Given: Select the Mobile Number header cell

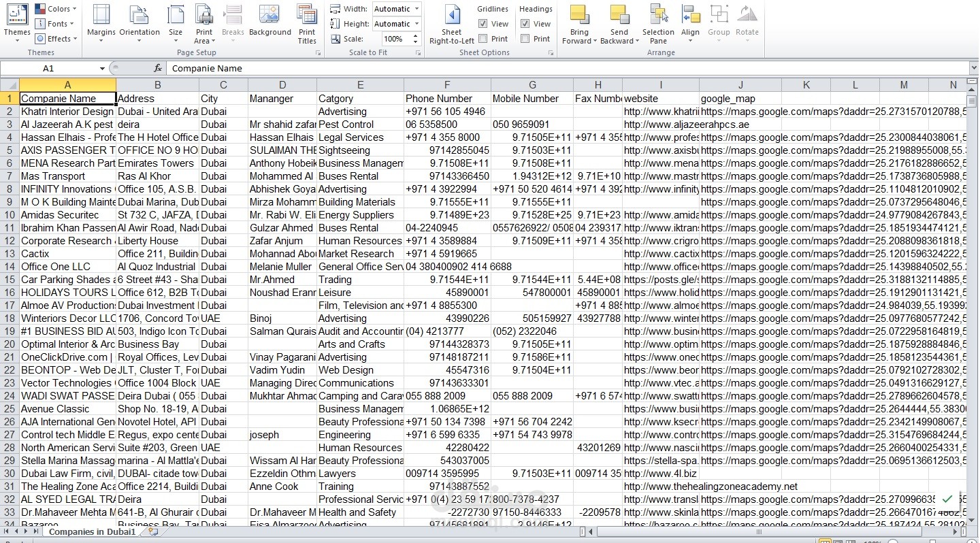Looking at the screenshot, I should [532, 99].
